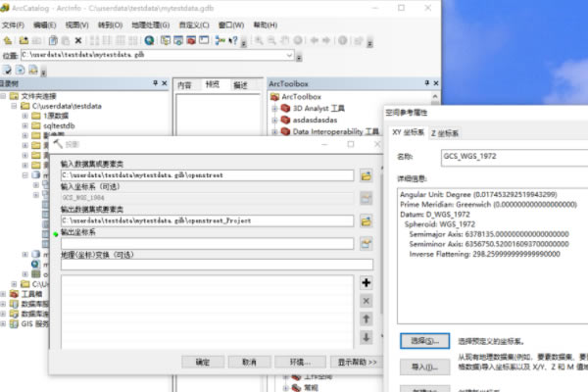Screen dimensions: 588x392
Task: Click the 选择(S)... button
Action: (x=425, y=341)
